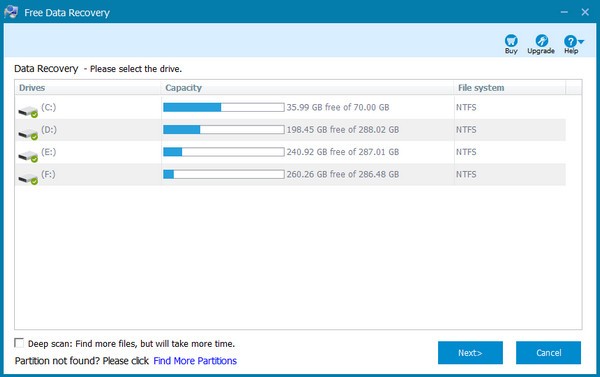
Task: Select '198.45 GB free of 288.02 GB' text
Action: click(x=343, y=130)
